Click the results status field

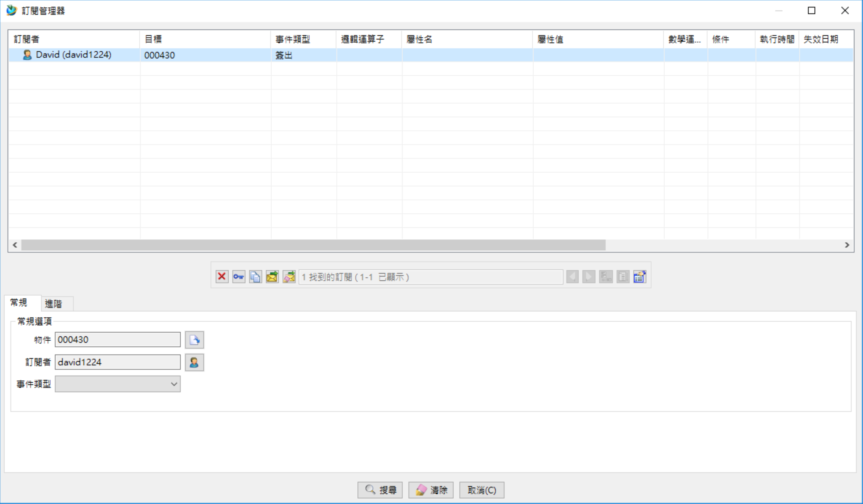431,277
